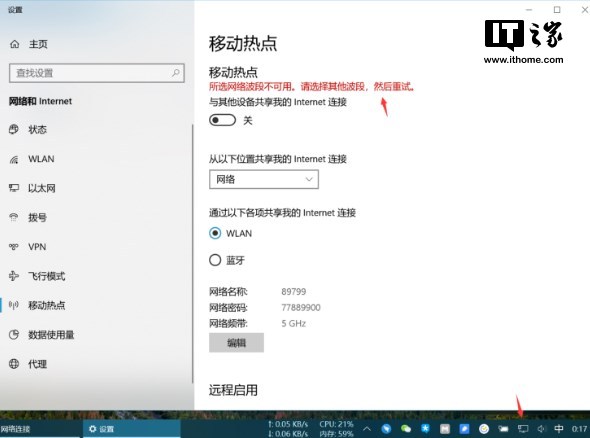Click the dial-up icon beside 拨号
The height and width of the screenshot is (438, 590).
(14, 217)
